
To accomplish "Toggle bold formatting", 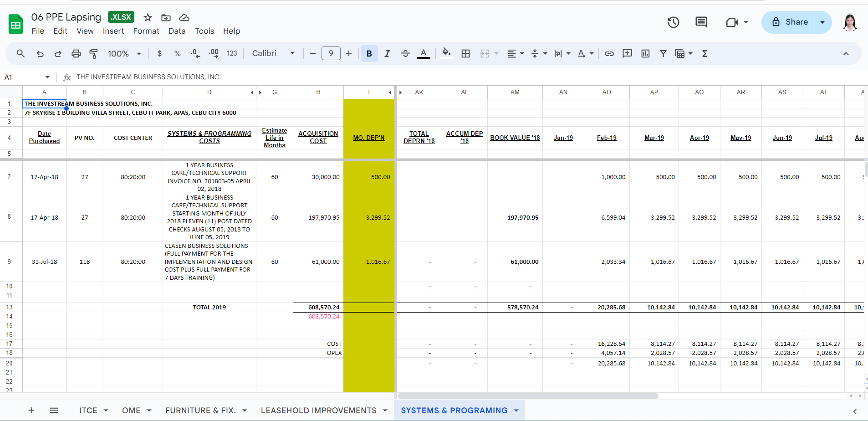I will pyautogui.click(x=369, y=54).
